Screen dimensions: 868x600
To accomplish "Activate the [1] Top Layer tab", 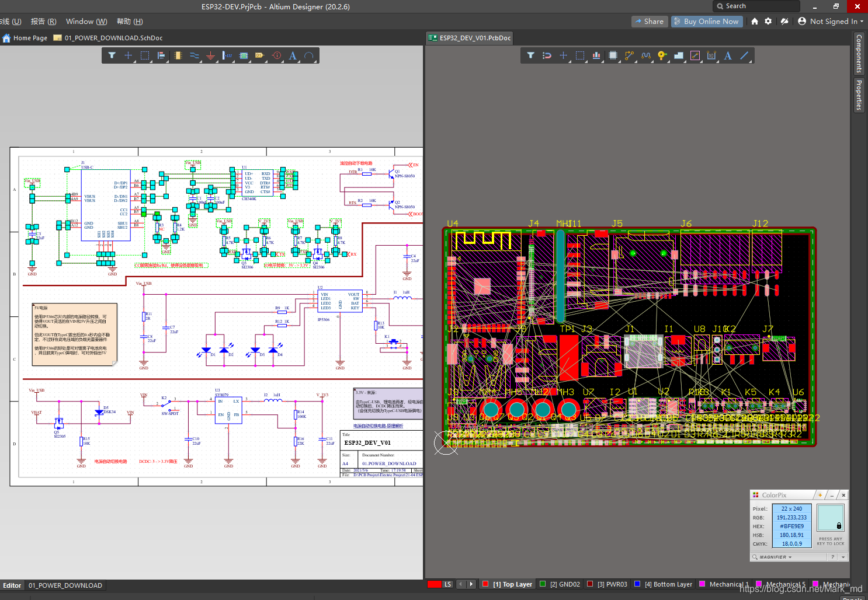I will click(x=507, y=584).
